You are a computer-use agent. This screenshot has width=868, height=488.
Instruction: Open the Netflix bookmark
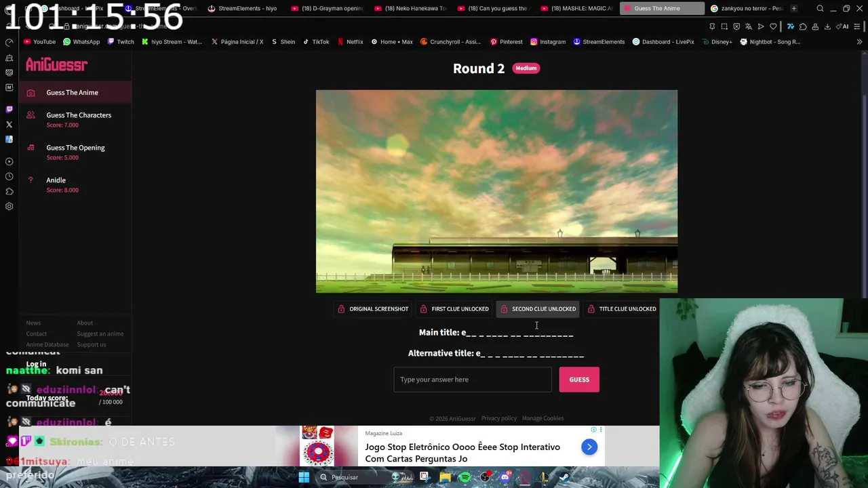[x=350, y=42]
